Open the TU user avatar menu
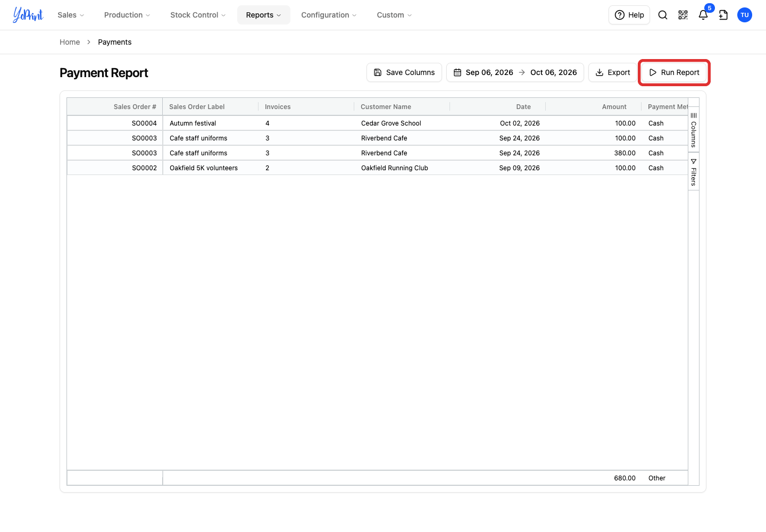The width and height of the screenshot is (766, 532). pyautogui.click(x=745, y=15)
